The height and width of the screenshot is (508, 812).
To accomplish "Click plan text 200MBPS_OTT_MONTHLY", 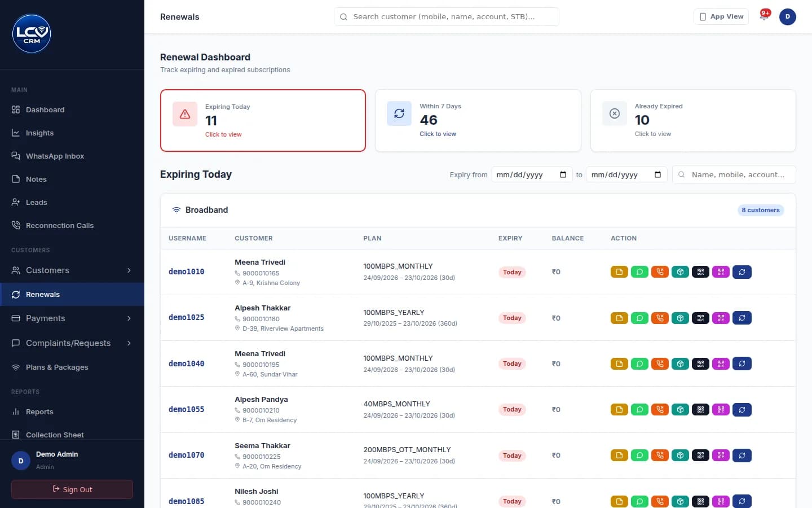I will coord(407,450).
